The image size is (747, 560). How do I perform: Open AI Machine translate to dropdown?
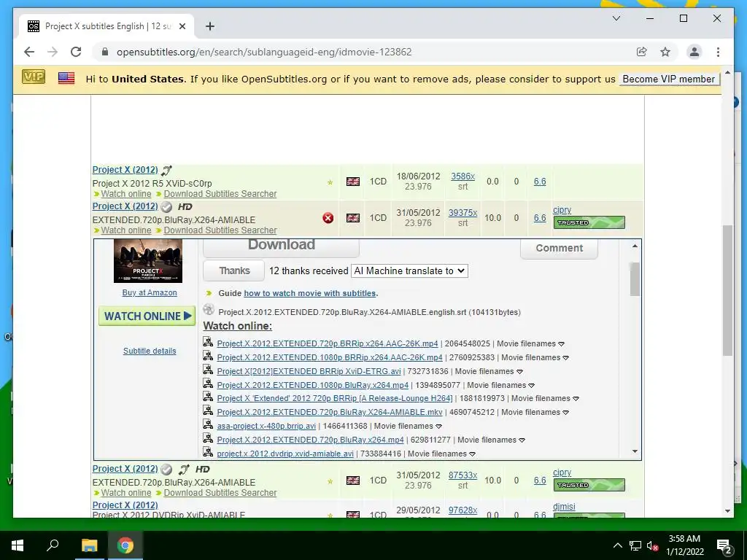coord(409,271)
